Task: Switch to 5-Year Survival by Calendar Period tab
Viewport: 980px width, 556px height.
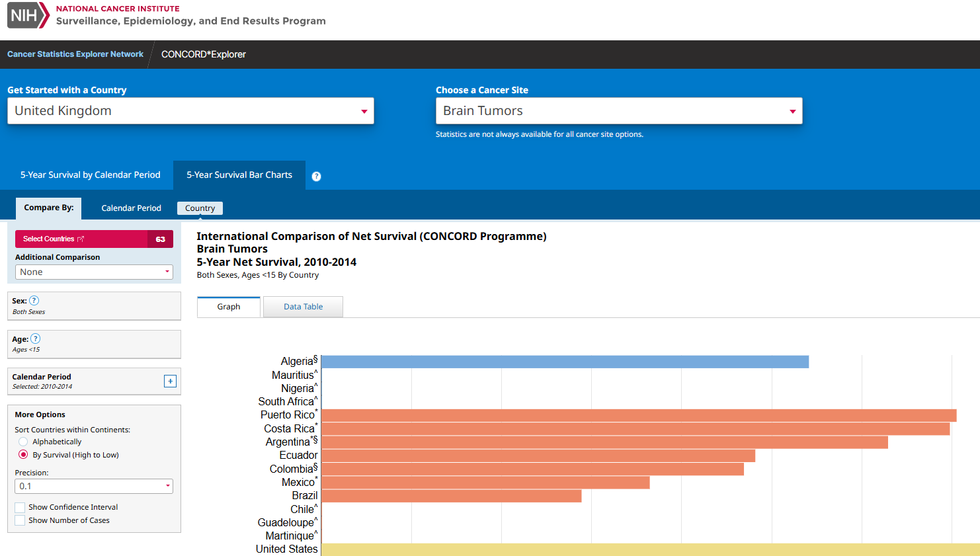Action: (90, 175)
